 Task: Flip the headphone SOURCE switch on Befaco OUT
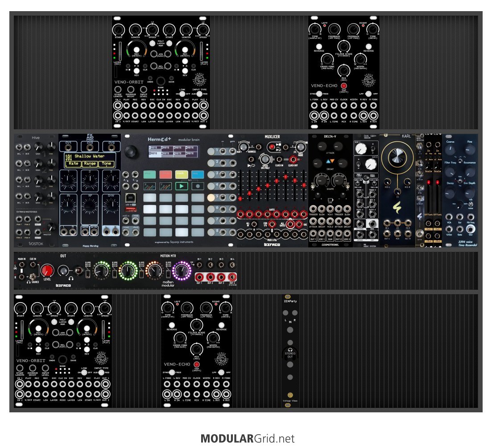pos(32,277)
